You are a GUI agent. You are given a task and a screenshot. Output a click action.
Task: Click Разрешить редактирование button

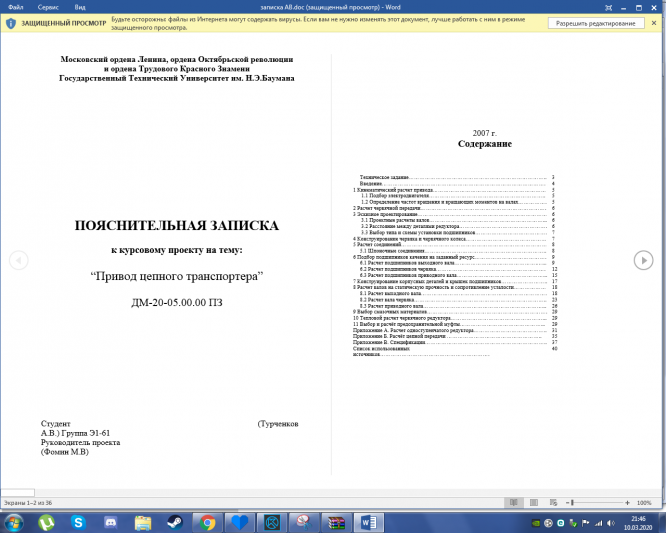coord(595,23)
